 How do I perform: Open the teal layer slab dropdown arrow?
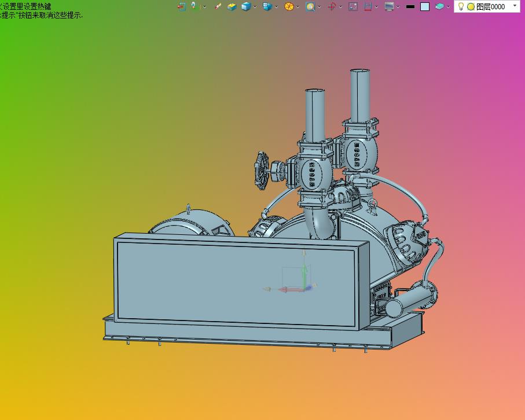pos(449,7)
